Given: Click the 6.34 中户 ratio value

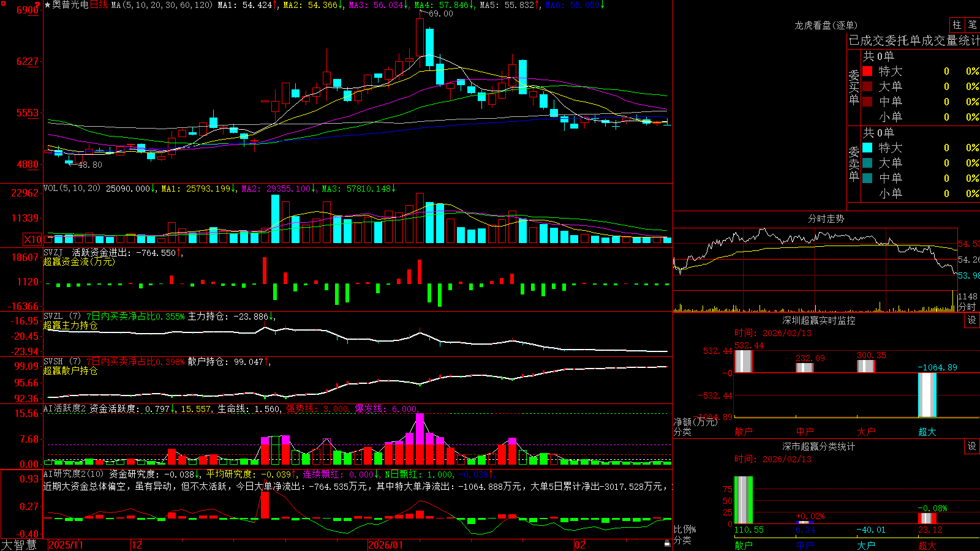Looking at the screenshot, I should coord(805,530).
